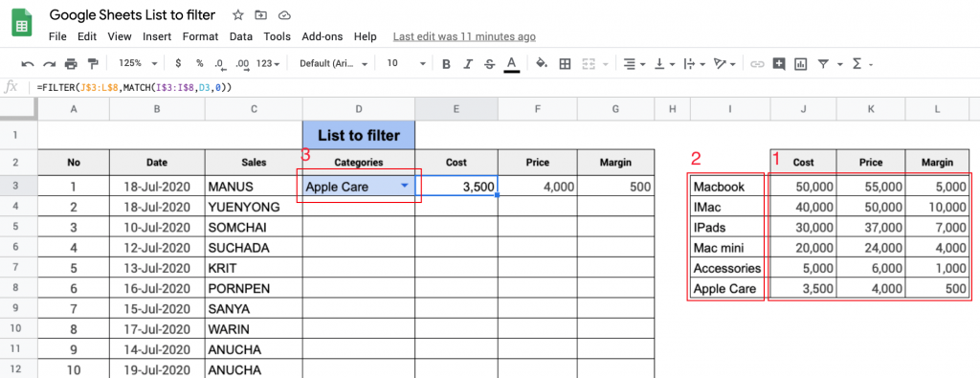980x378 pixels.
Task: Open the font size 10 dropdown
Action: pyautogui.click(x=406, y=63)
